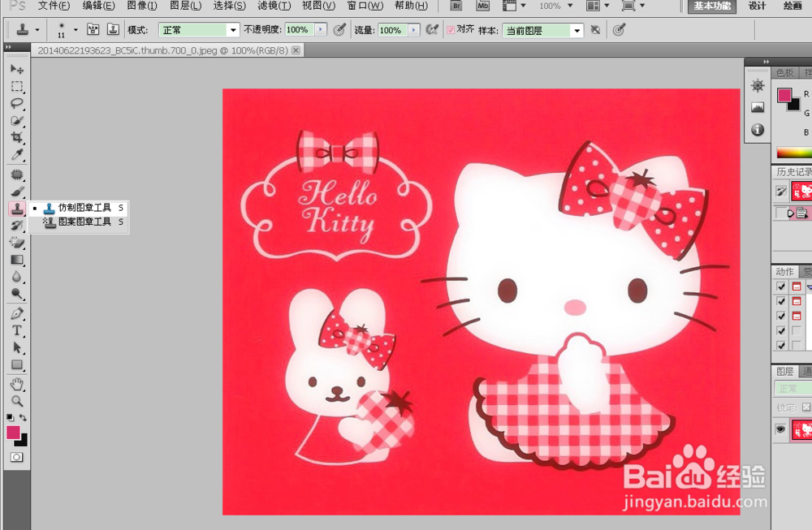This screenshot has width=812, height=530.
Task: Select the Zoom tool
Action: [16, 401]
